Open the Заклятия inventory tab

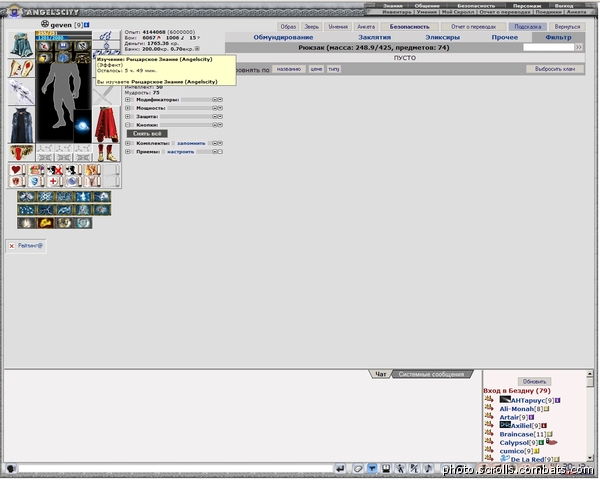pos(375,37)
